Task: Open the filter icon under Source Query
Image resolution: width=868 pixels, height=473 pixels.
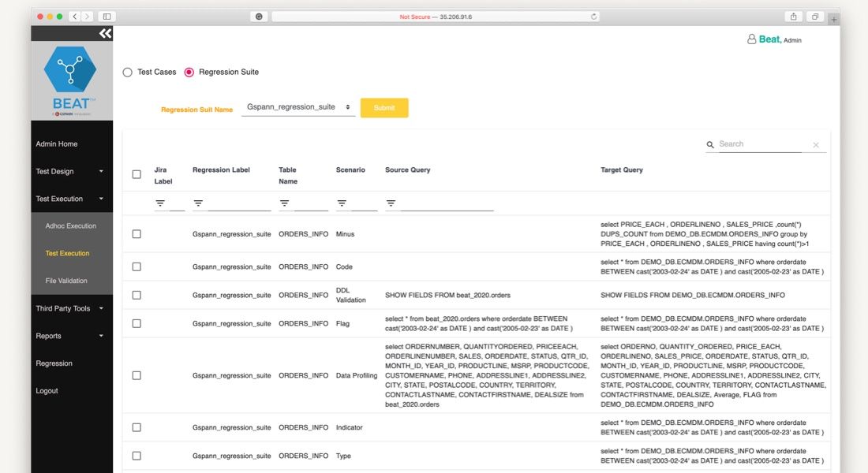Action: [391, 203]
